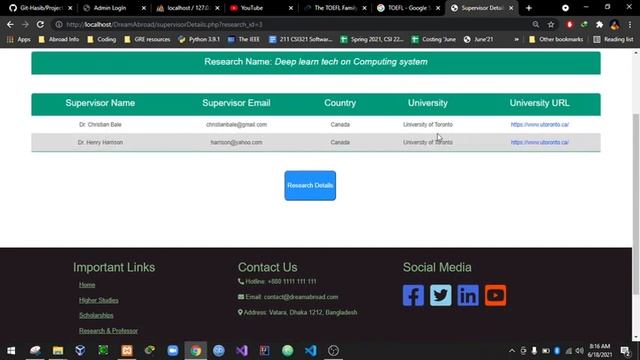This screenshot has height=360, width=640.
Task: Click the University URL column header
Action: (x=540, y=103)
